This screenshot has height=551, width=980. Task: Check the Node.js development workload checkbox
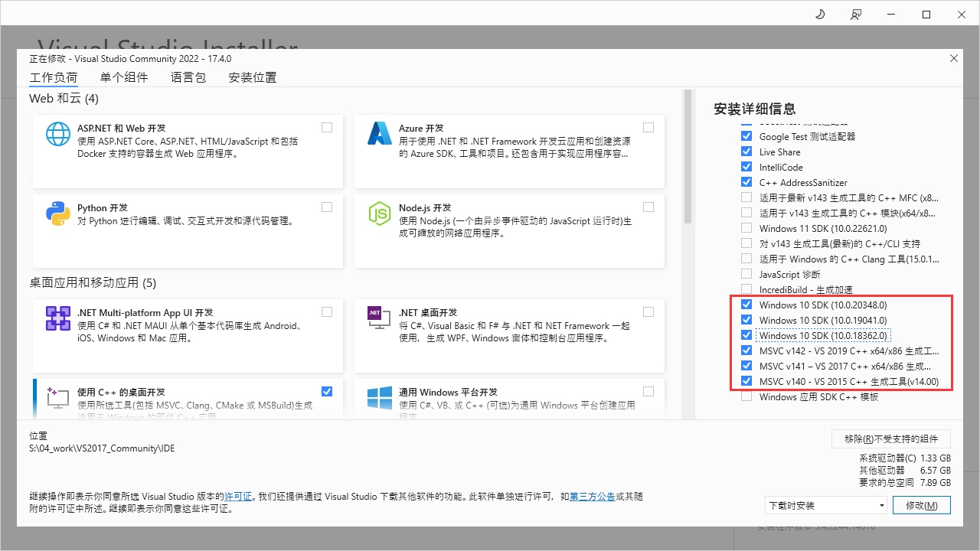tap(648, 207)
